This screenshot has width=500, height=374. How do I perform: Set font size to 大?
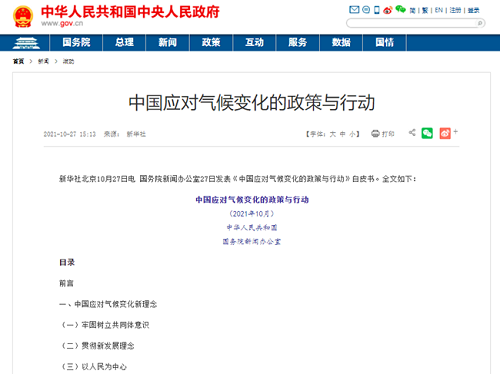(333, 134)
